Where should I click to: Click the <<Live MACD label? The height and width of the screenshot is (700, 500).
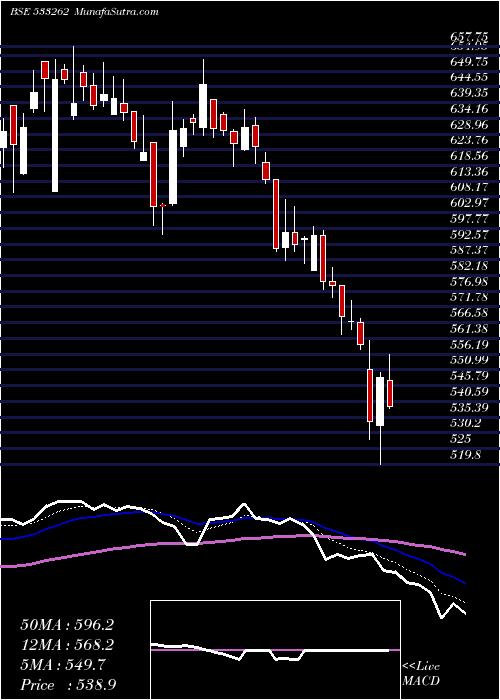click(421, 675)
